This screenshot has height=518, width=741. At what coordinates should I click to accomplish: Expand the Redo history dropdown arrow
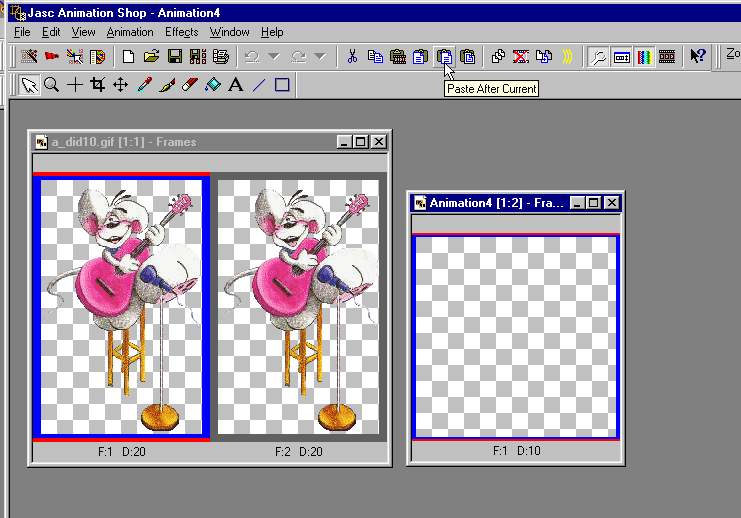(x=320, y=57)
